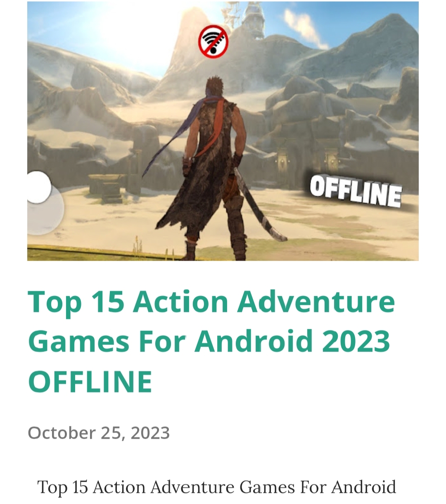Tap the no-WiFi icon in the thumbnail
The height and width of the screenshot is (504, 446).
click(x=214, y=42)
